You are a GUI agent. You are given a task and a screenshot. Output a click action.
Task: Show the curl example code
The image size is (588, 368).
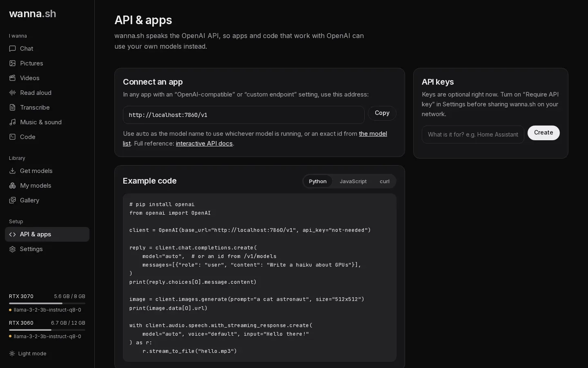coord(384,181)
